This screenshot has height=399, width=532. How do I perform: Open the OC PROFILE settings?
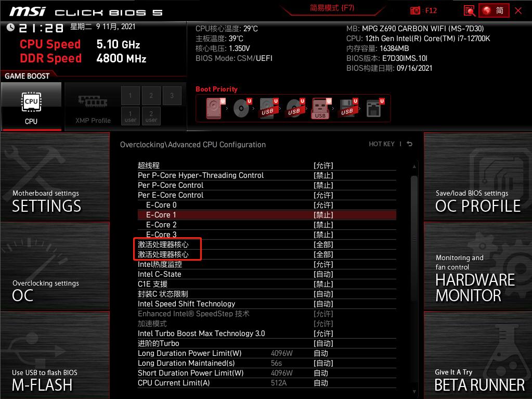click(477, 205)
